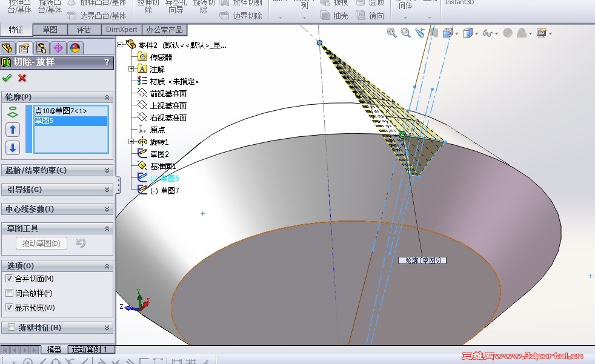Select (-) 草图7 in feature tree
Screen dimensions: 595x364
165,190
